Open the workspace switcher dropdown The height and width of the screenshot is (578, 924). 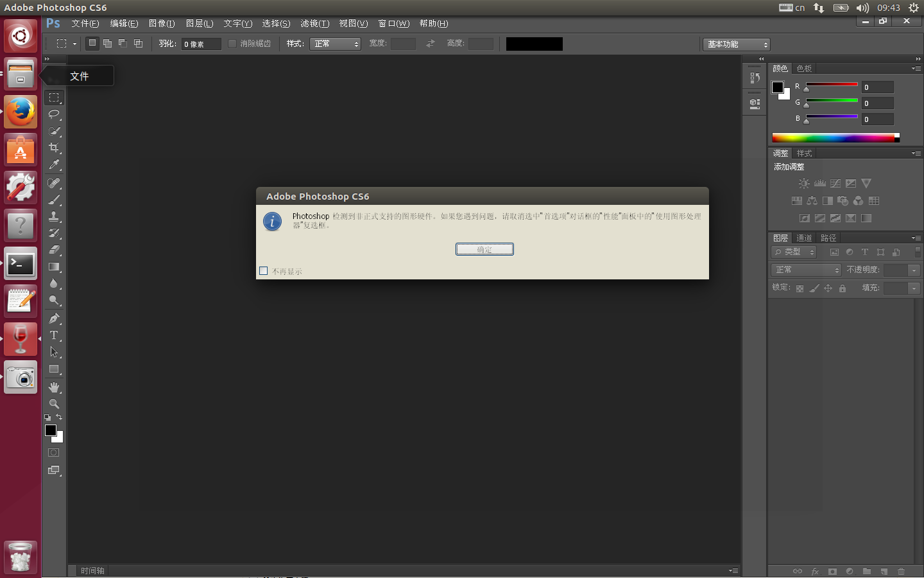737,44
